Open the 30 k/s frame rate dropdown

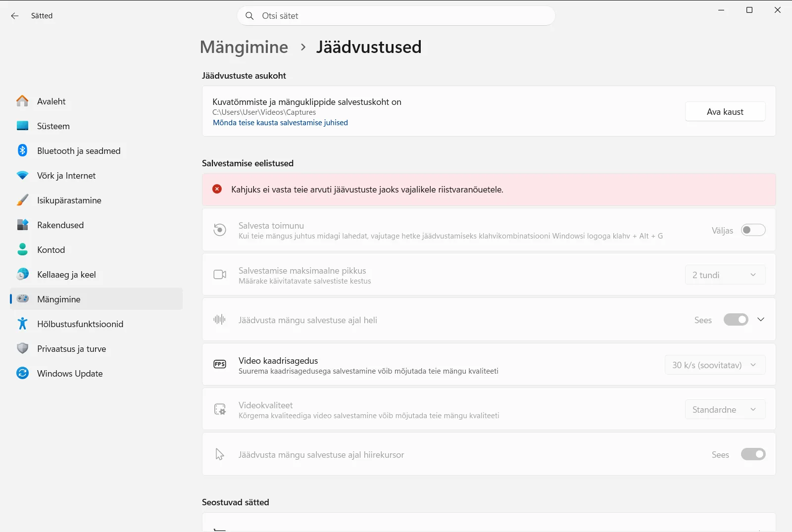(715, 365)
